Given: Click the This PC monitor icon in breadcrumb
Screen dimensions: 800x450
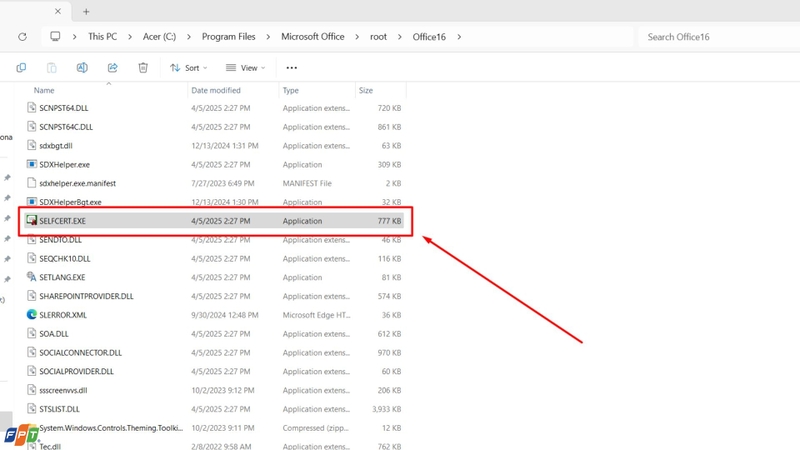Looking at the screenshot, I should point(55,37).
